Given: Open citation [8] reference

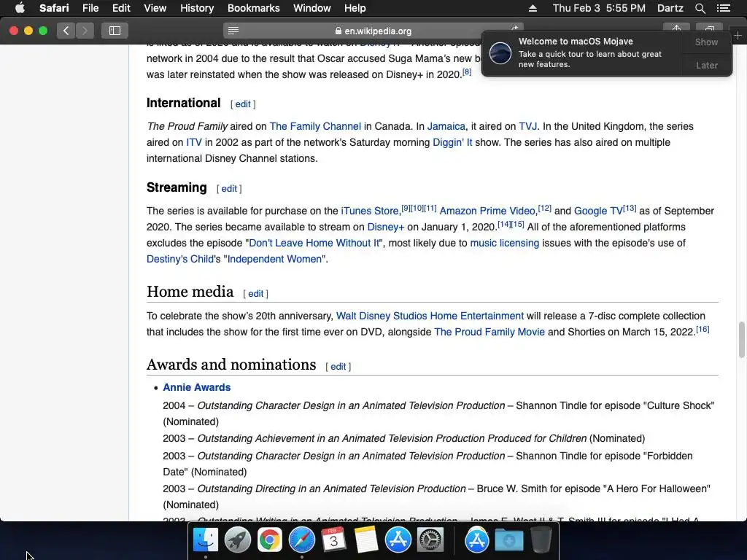Looking at the screenshot, I should pyautogui.click(x=467, y=72).
